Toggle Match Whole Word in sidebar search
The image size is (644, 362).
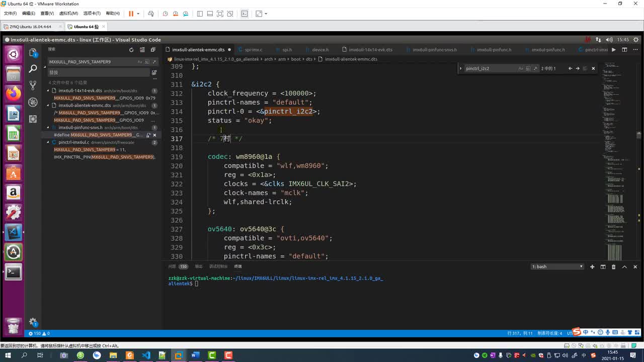147,62
